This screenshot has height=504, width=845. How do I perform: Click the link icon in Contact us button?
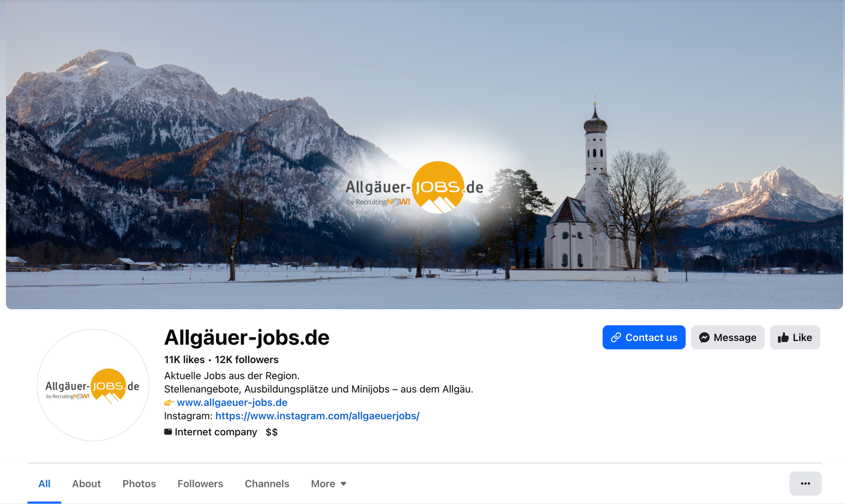pos(616,337)
